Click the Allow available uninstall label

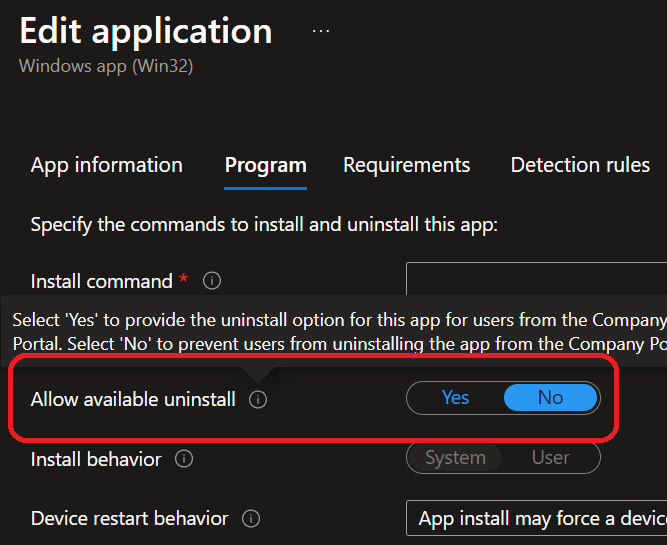coord(133,399)
